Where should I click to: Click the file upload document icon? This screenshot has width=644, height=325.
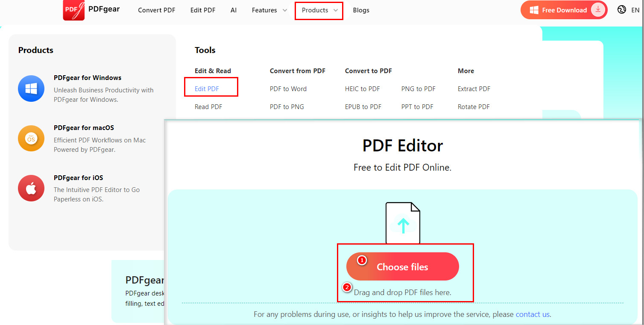[403, 223]
